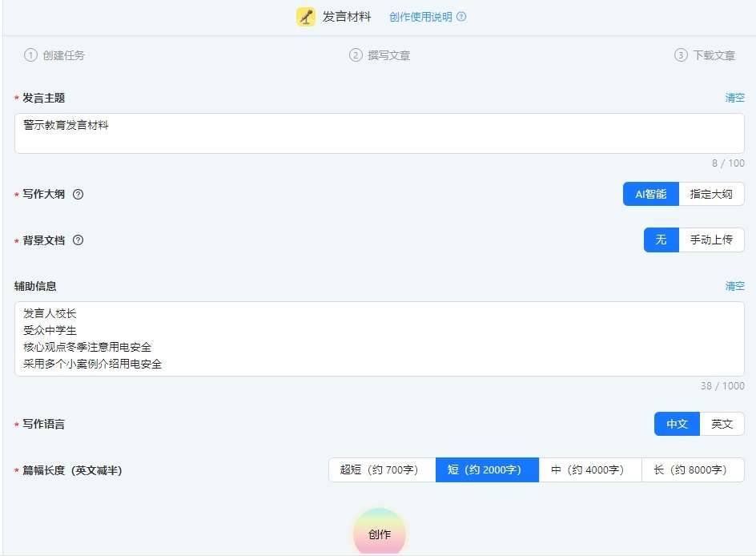The image size is (756, 556).
Task: Choose 无 for background document
Action: tap(661, 240)
